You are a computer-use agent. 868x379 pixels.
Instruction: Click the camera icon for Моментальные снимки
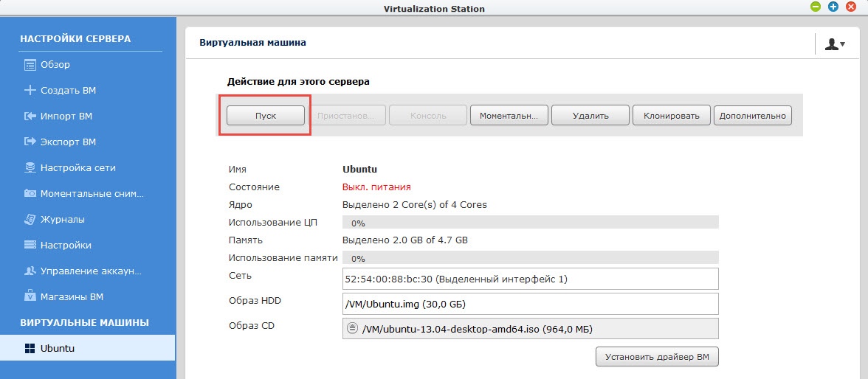click(30, 194)
